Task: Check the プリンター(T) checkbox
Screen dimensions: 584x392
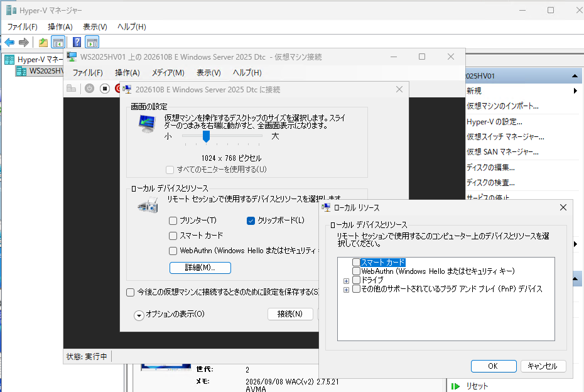Action: click(x=173, y=220)
